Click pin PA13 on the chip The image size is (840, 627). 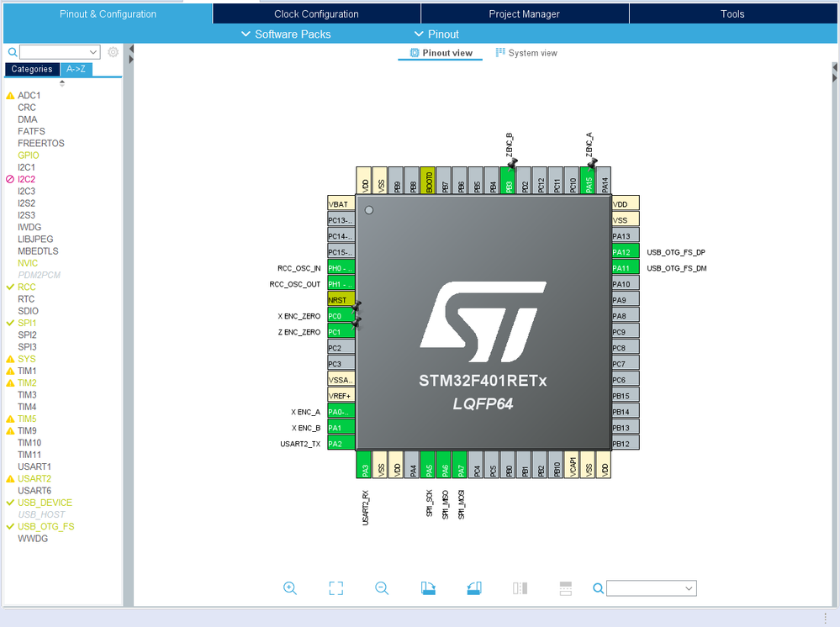point(626,236)
